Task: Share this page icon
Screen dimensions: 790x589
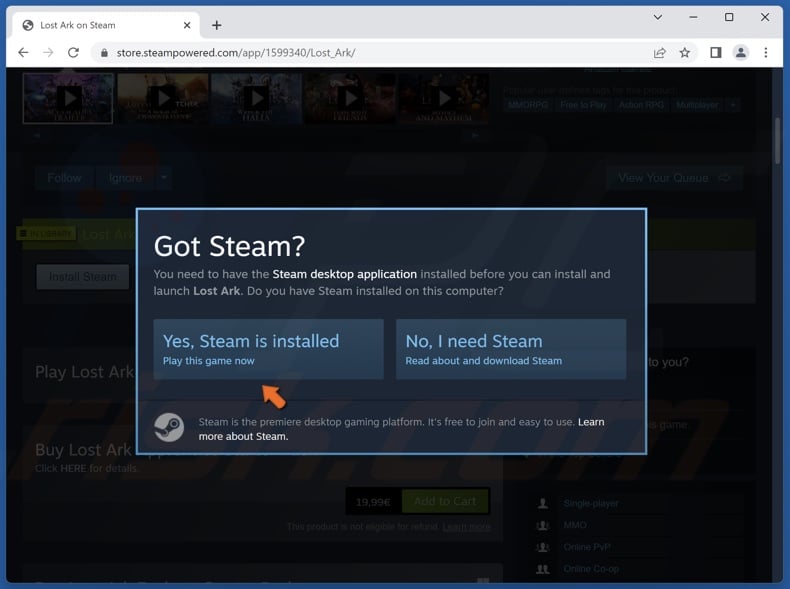Action: pyautogui.click(x=660, y=52)
